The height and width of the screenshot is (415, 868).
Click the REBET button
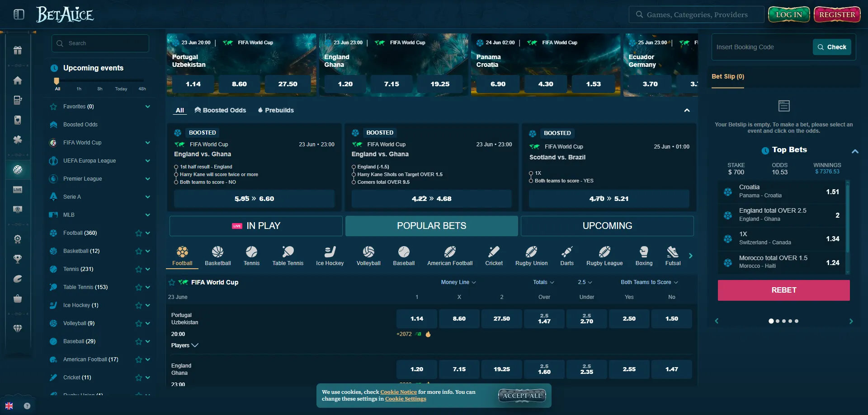click(783, 290)
